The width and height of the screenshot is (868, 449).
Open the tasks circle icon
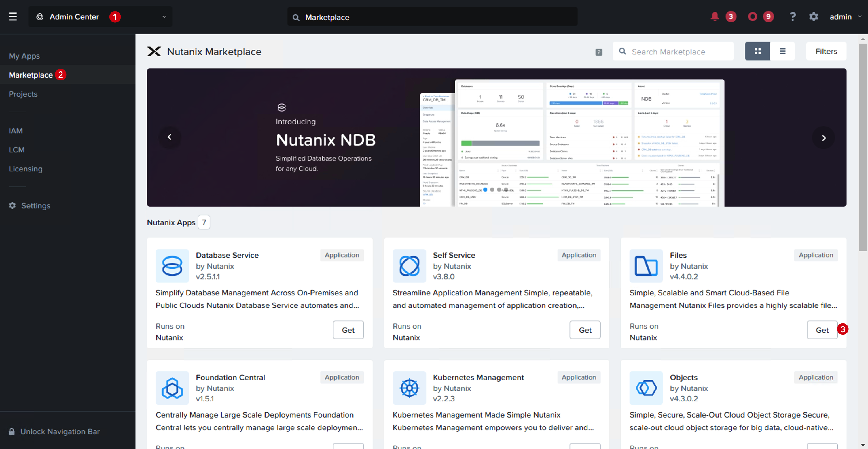coord(752,16)
